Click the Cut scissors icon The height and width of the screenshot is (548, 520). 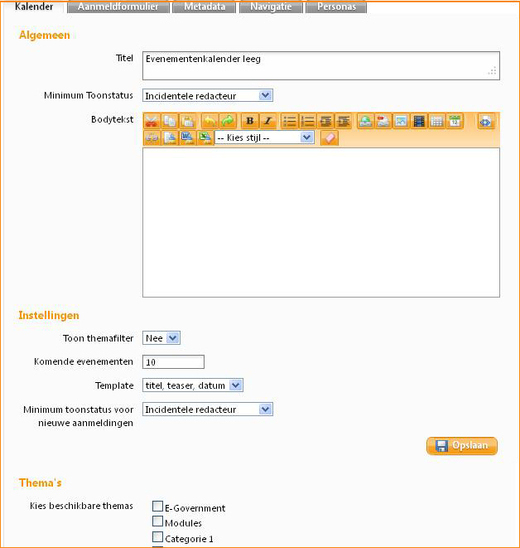pos(151,121)
